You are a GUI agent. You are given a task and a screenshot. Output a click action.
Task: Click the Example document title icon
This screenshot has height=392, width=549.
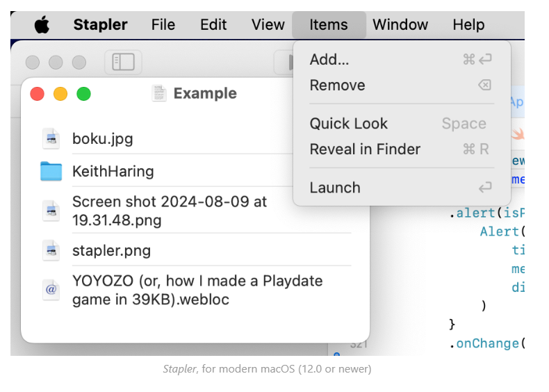click(x=160, y=94)
